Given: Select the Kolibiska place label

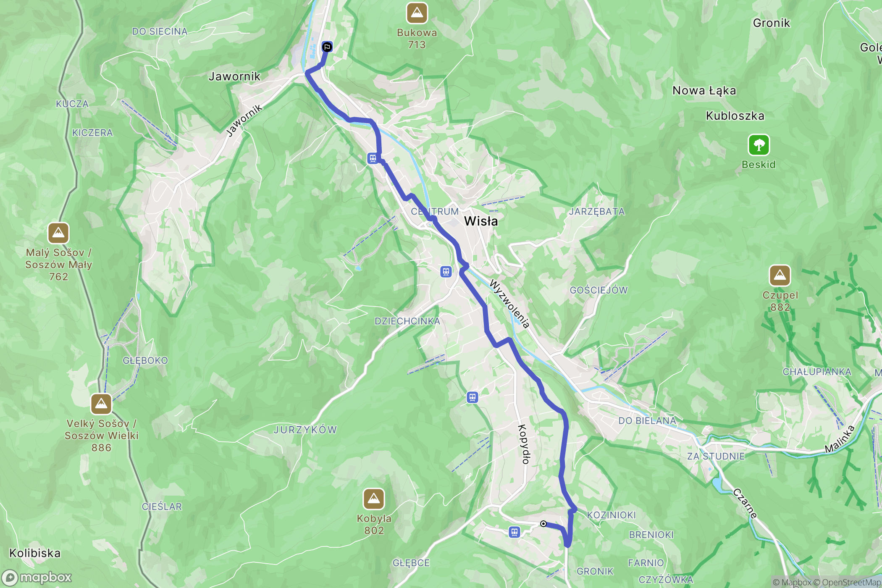Looking at the screenshot, I should 35,553.
